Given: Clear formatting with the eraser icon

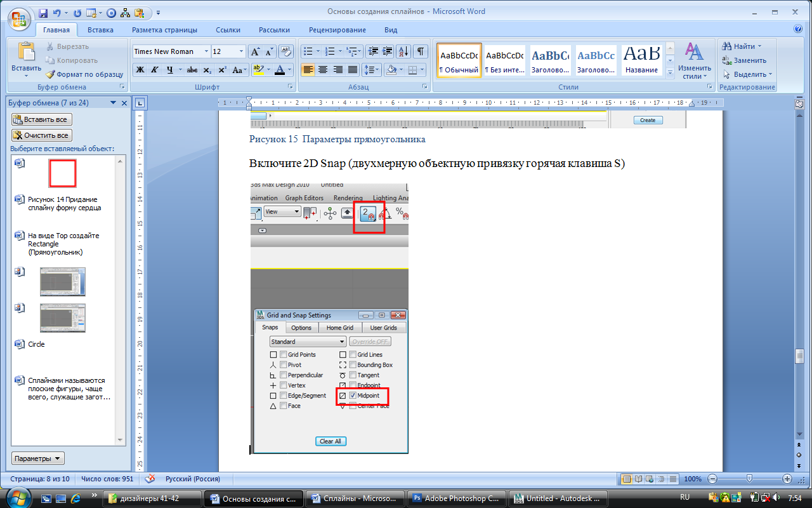Looking at the screenshot, I should pyautogui.click(x=286, y=51).
